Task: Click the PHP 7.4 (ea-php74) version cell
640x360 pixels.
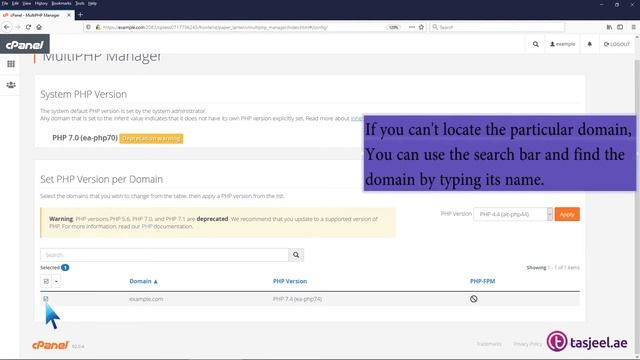Action: click(x=297, y=299)
